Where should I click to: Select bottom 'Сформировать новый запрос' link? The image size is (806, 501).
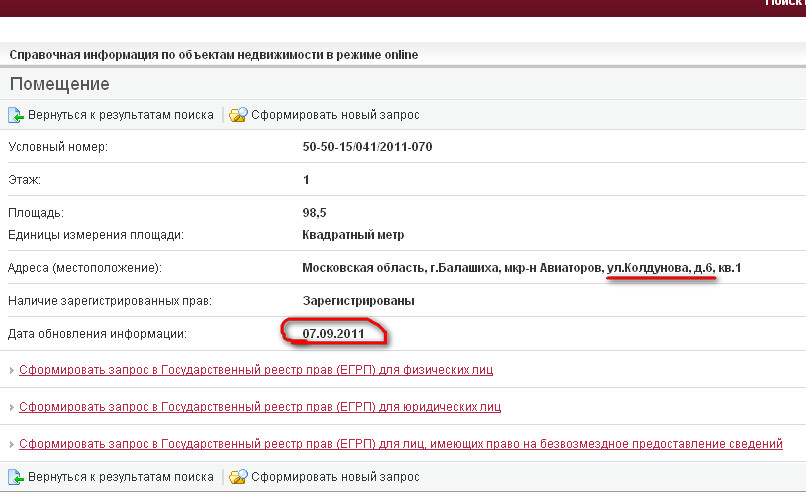pyautogui.click(x=335, y=478)
